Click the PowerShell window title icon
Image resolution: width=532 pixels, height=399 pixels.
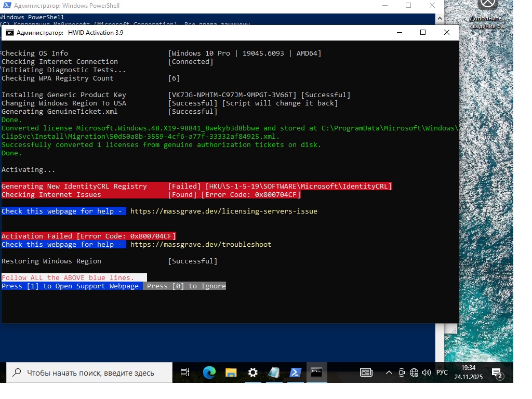click(6, 5)
